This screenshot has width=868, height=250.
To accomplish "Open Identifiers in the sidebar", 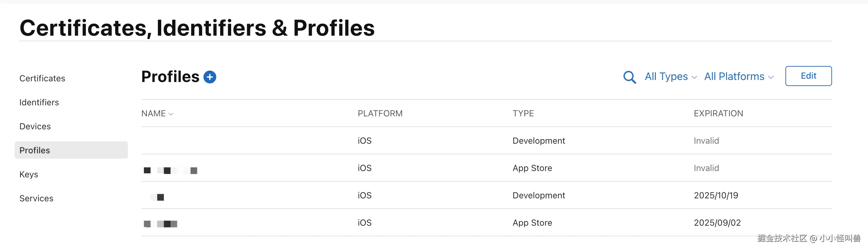I will (x=39, y=102).
